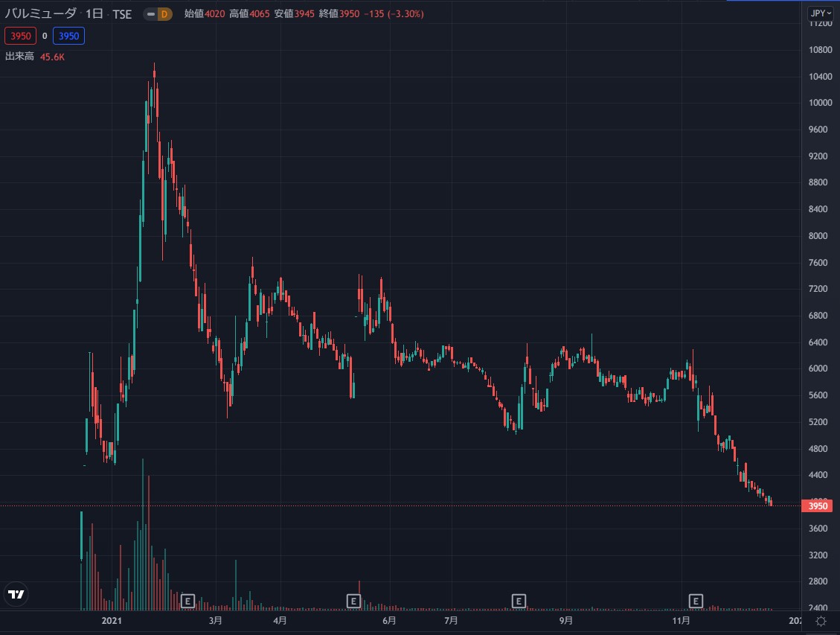
Task: Click earnings marker E before June
Action: point(353,601)
